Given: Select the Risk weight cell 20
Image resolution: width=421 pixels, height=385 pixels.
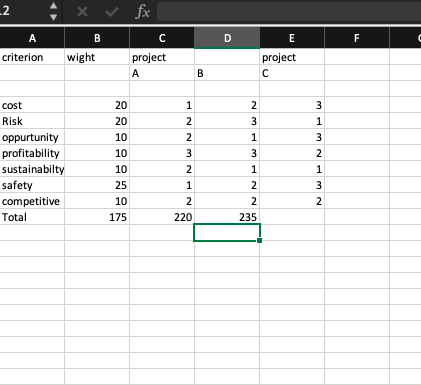Looking at the screenshot, I should coord(97,121).
